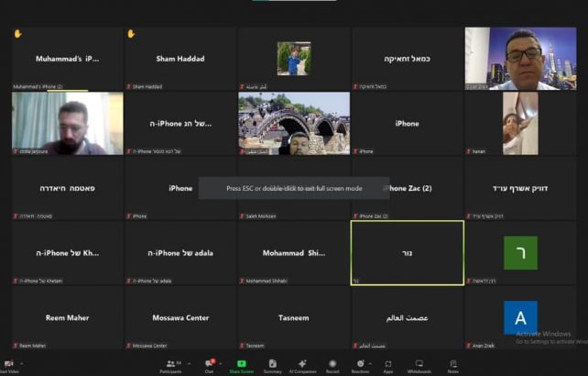
Task: Toggle meeting recording with Record
Action: tap(332, 365)
